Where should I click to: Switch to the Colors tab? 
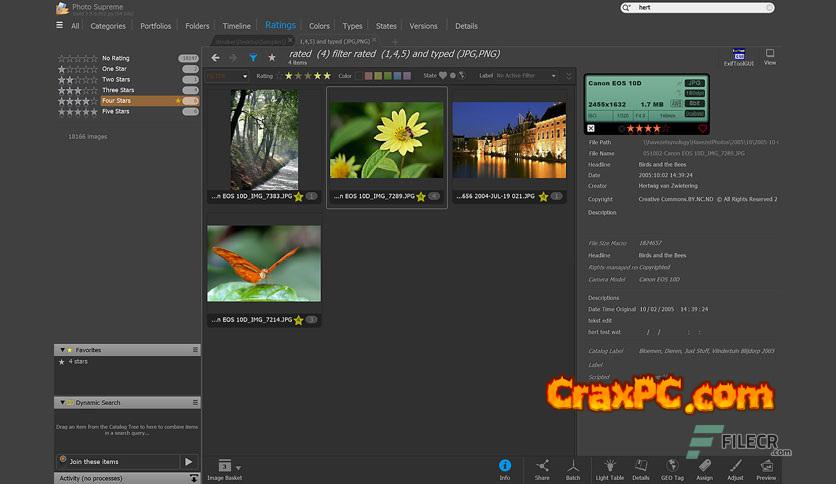pos(319,26)
